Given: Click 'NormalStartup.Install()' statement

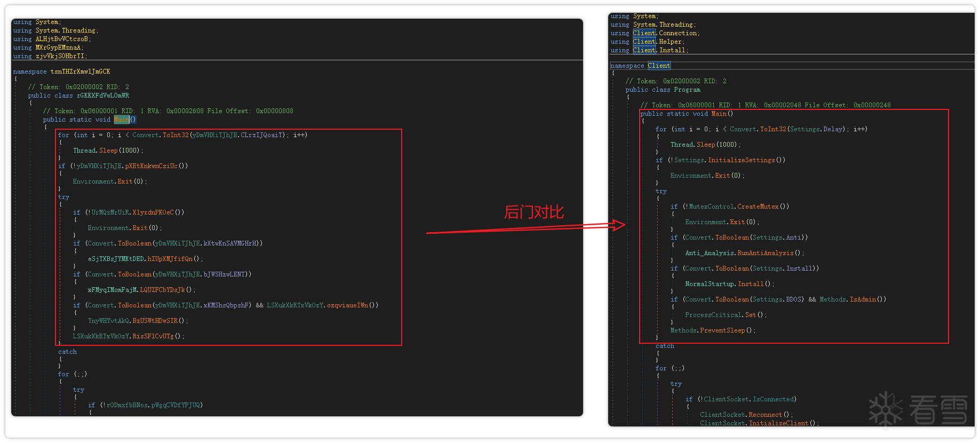Looking at the screenshot, I should (730, 284).
